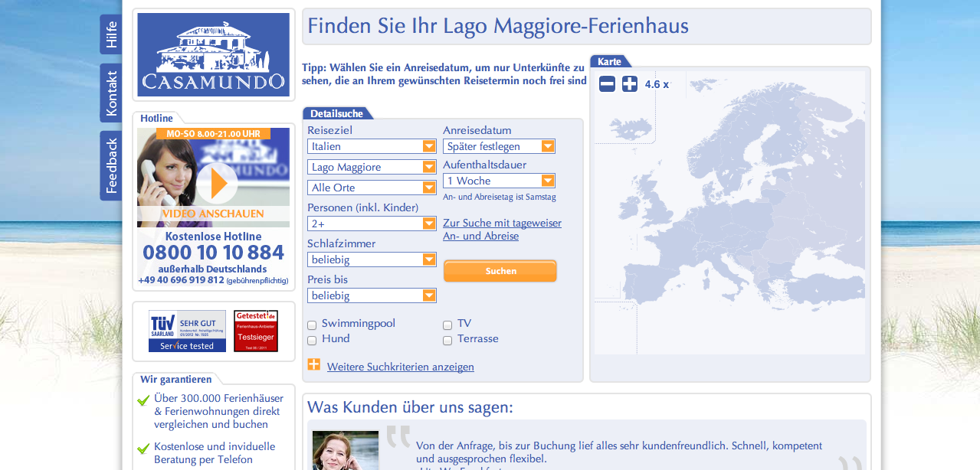Screen dimensions: 980x470
Task: Open the Italien country dropdown
Action: pos(372,146)
